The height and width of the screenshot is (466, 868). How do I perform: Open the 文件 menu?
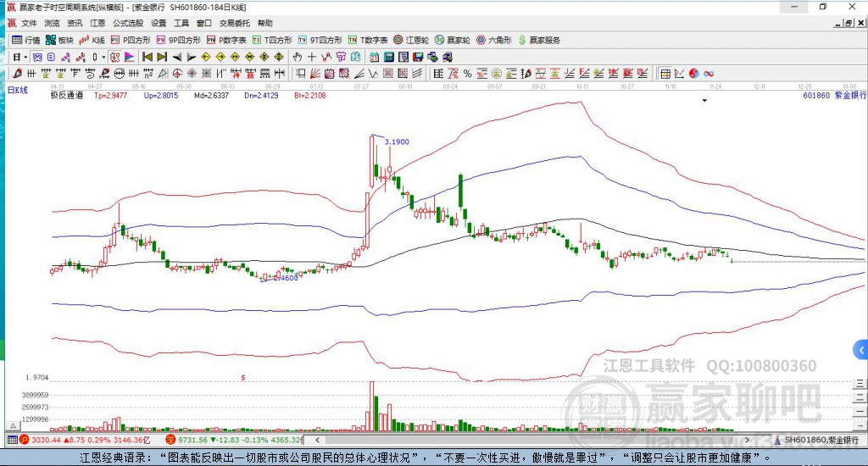29,23
